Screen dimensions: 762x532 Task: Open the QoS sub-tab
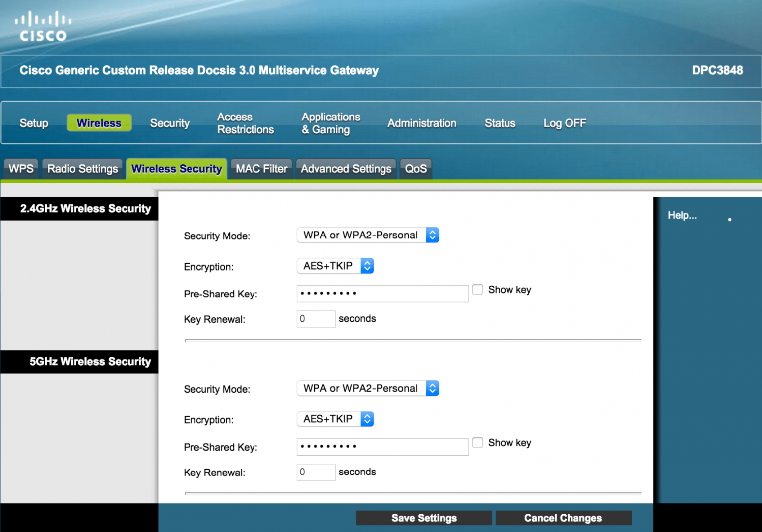[416, 169]
